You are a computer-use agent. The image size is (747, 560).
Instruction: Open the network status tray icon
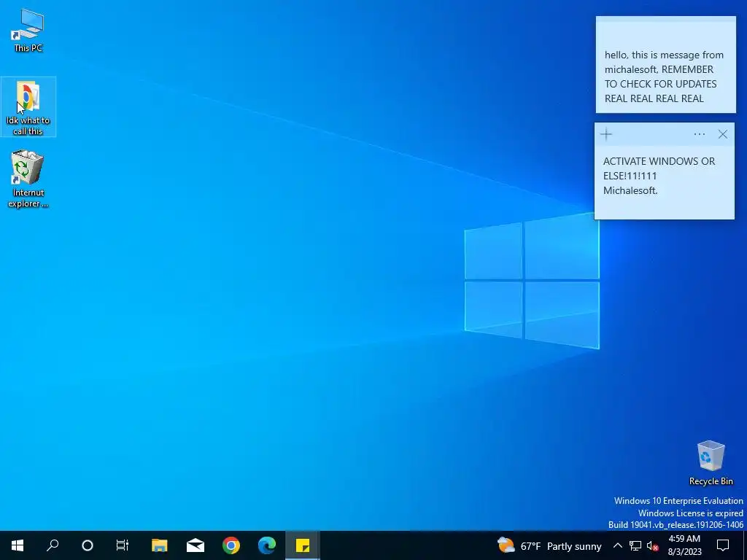tap(635, 545)
